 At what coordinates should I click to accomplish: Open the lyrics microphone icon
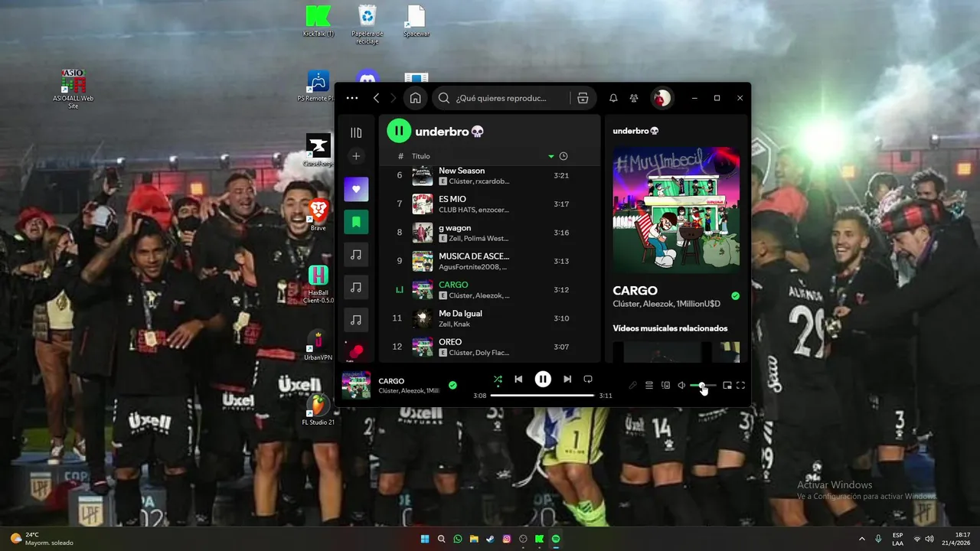[632, 386]
